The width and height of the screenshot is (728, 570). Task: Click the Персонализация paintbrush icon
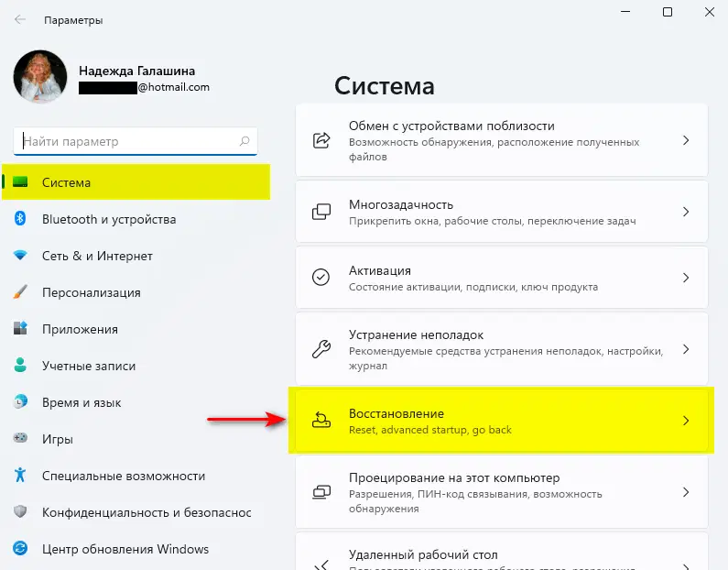click(19, 292)
